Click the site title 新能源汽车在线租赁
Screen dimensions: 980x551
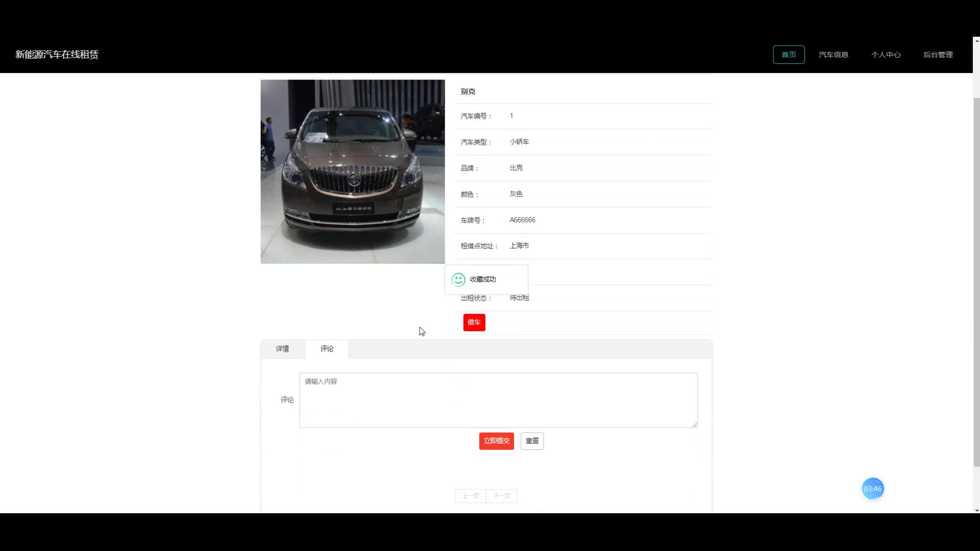(x=57, y=55)
